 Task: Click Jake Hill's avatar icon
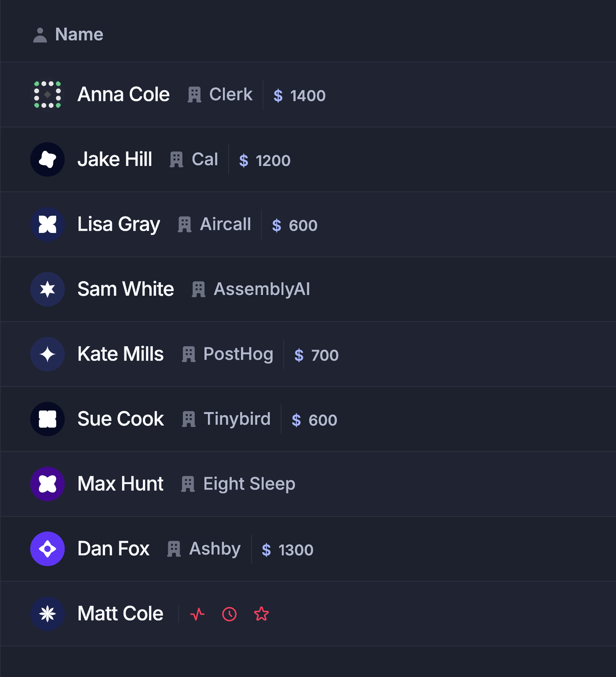pyautogui.click(x=47, y=160)
